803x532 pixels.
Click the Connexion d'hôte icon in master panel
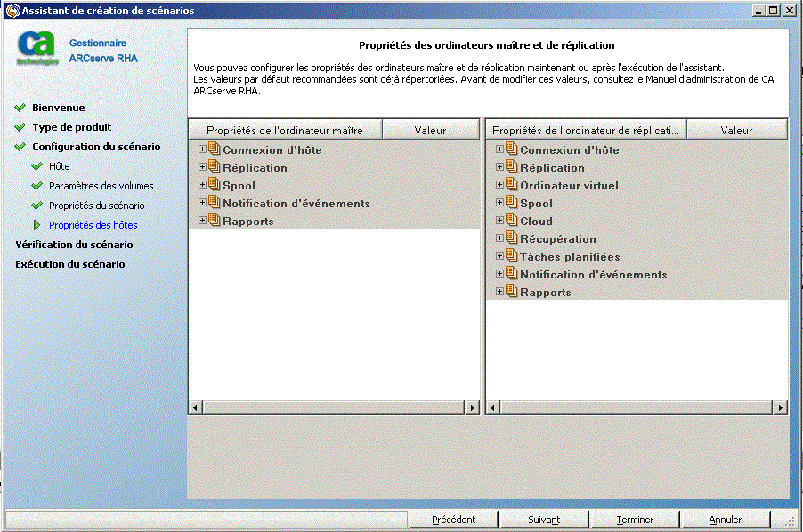[212, 149]
